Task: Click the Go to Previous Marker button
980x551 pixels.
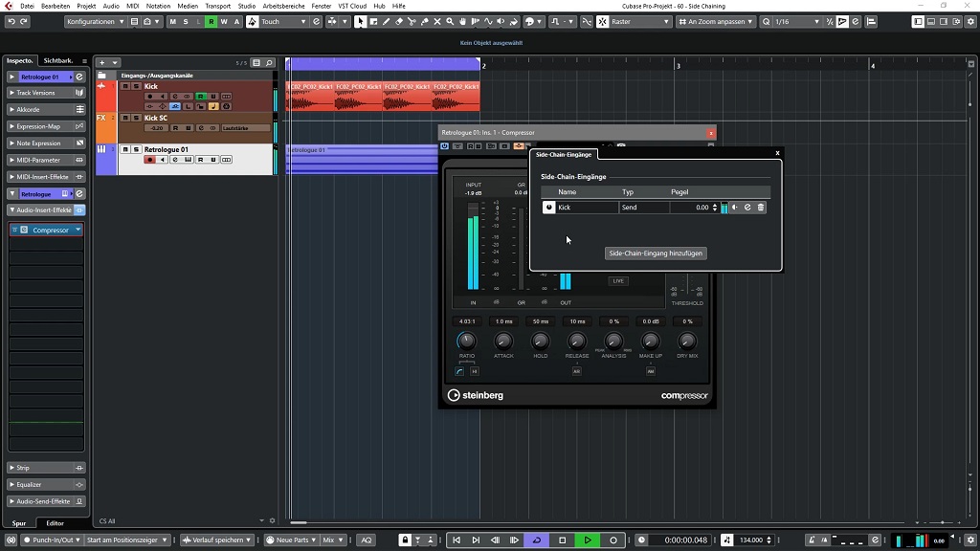Action: tap(457, 540)
